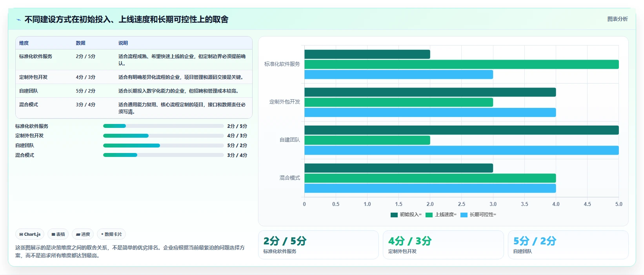Click the description starting 适合流程成熟
This screenshot has height=275, width=644.
click(x=182, y=60)
